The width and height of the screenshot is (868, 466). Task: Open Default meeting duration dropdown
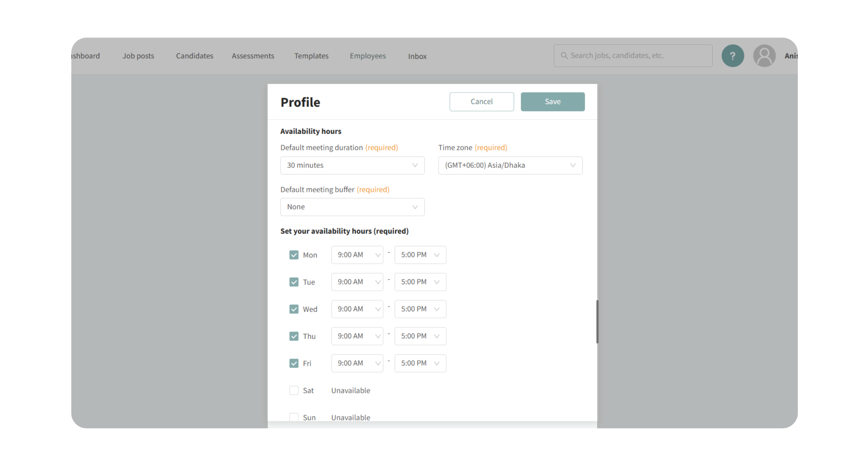352,165
